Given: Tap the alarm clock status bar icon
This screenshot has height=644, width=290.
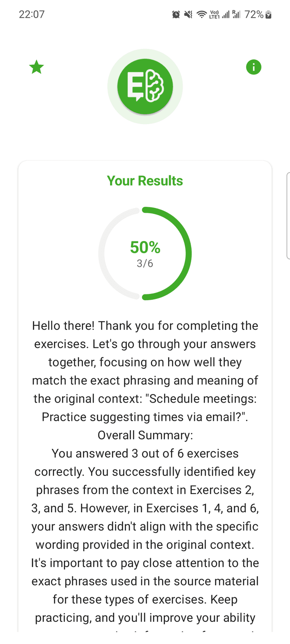Looking at the screenshot, I should click(177, 14).
